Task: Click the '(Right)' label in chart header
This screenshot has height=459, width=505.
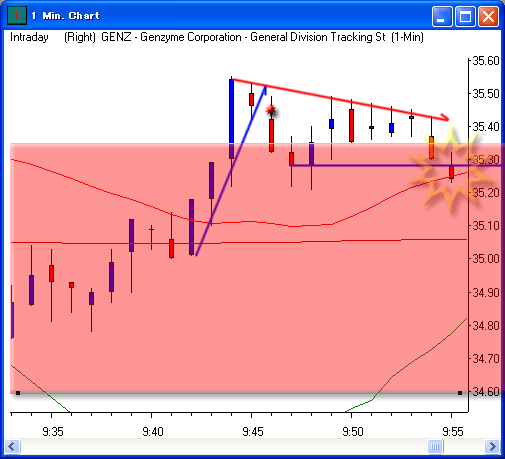Action: tap(80, 37)
